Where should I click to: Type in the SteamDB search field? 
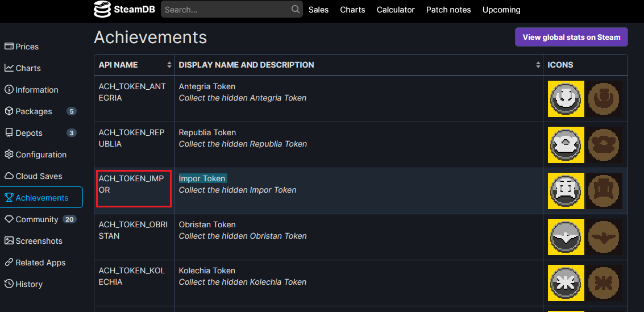point(226,10)
